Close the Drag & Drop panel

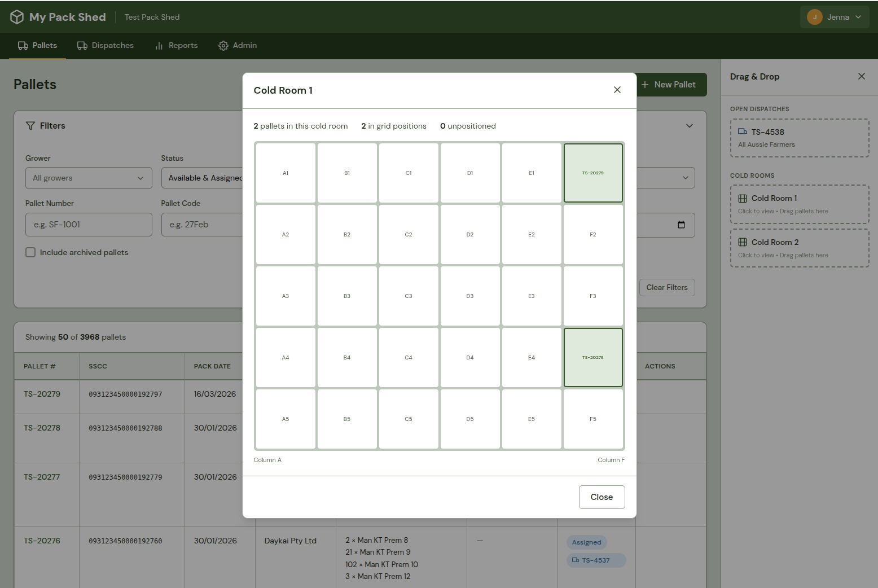click(x=861, y=77)
